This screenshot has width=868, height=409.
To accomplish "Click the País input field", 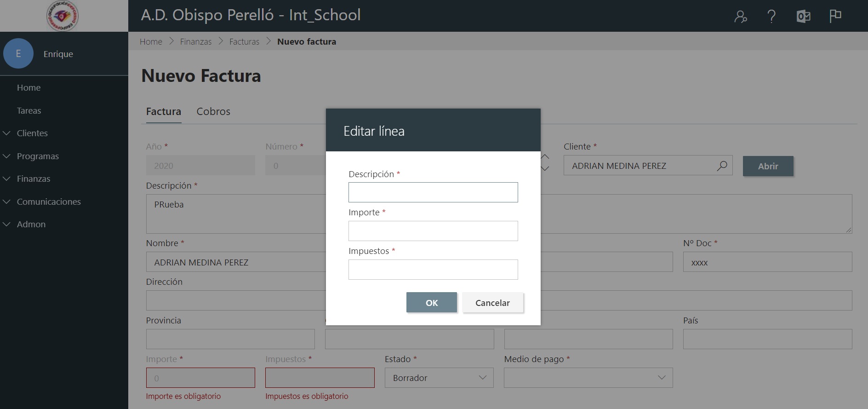I will (767, 339).
